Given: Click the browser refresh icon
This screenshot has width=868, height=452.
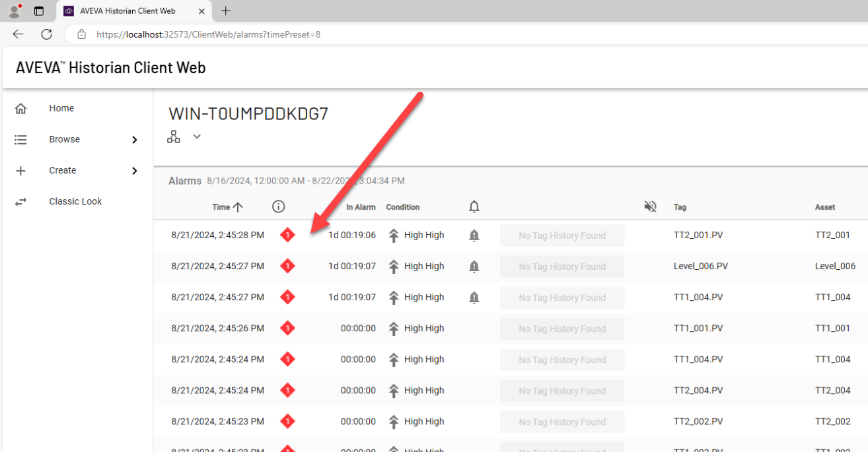Looking at the screenshot, I should pos(46,34).
